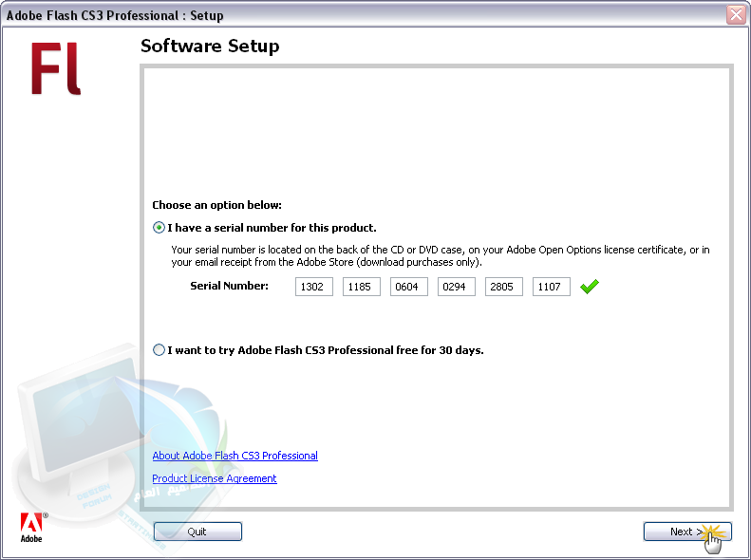751x560 pixels.
Task: Click the serial number location description text
Action: click(x=441, y=255)
